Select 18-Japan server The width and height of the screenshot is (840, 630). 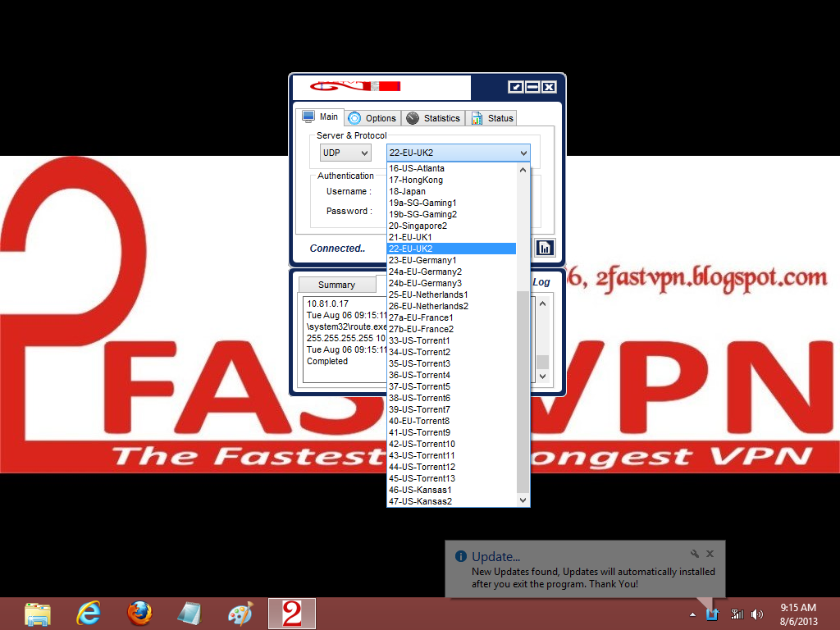point(451,191)
